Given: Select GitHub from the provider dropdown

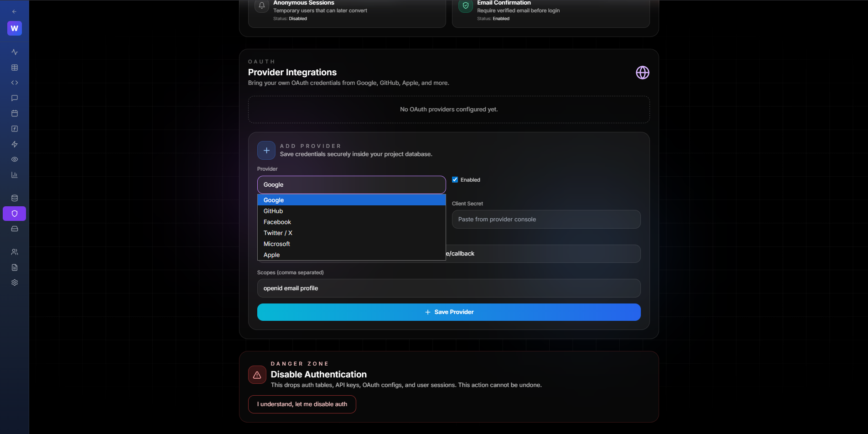Looking at the screenshot, I should tap(273, 211).
